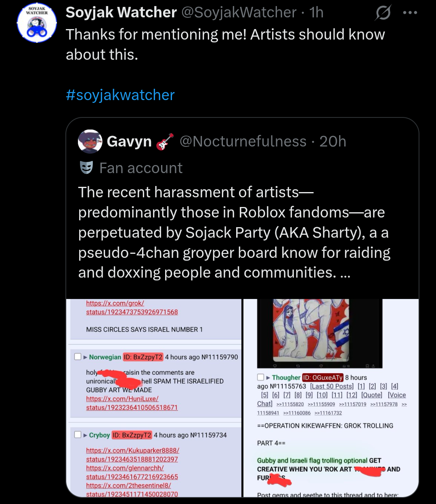Select the checkbox next to Thougher

(x=261, y=377)
